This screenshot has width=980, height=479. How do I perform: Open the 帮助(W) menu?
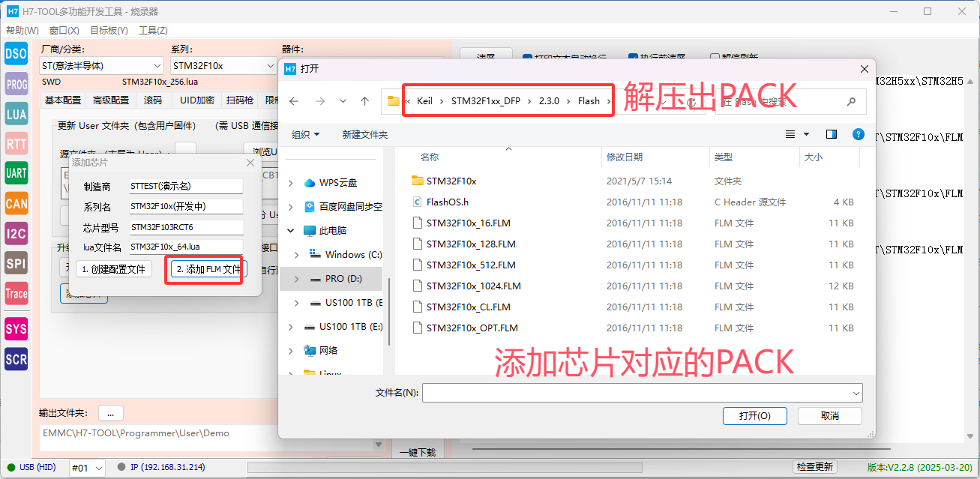click(x=22, y=31)
